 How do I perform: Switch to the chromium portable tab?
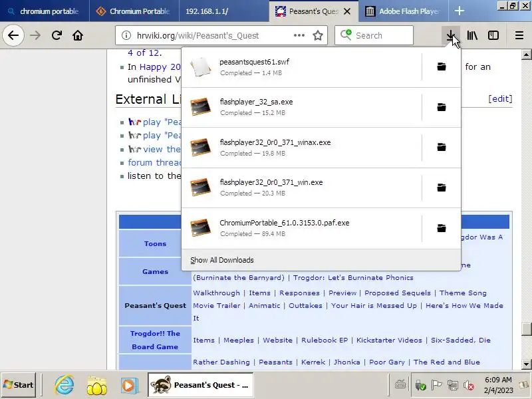(x=45, y=11)
